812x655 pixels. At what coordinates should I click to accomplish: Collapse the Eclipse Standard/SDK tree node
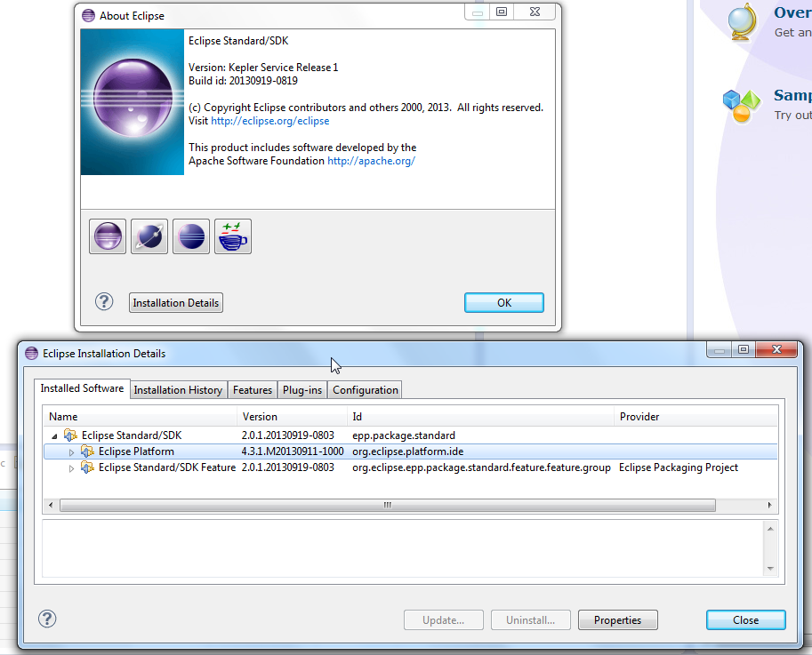tap(54, 436)
